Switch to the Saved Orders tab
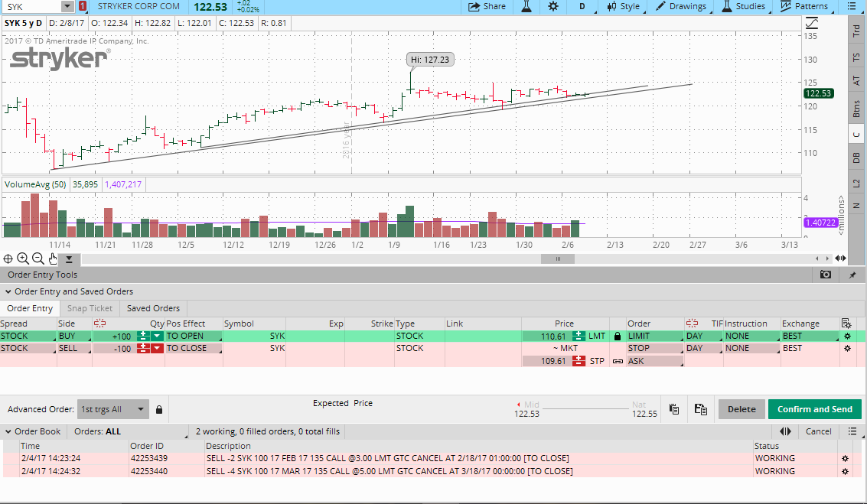 click(153, 308)
